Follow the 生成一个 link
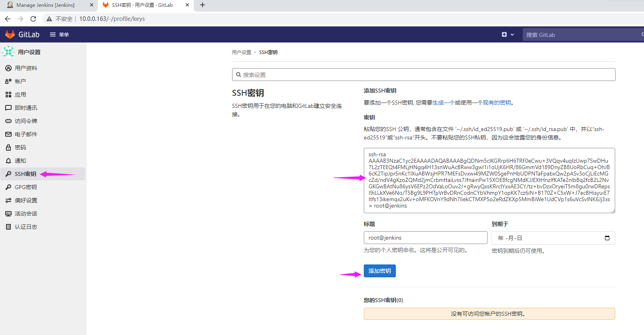 (x=443, y=103)
